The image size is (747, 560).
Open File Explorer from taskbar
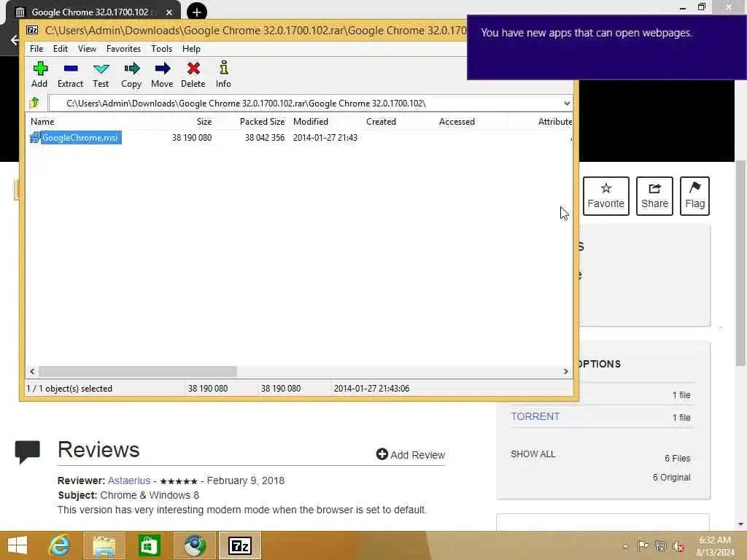tap(104, 545)
